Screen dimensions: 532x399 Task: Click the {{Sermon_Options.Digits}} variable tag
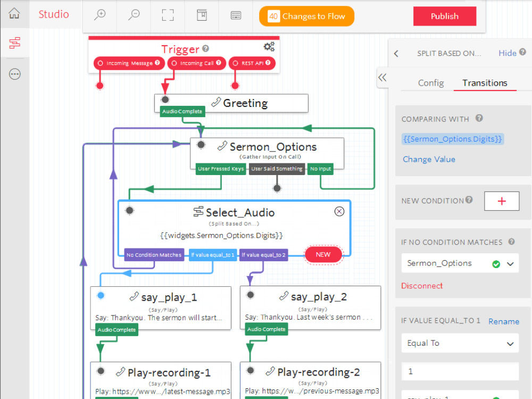[452, 139]
